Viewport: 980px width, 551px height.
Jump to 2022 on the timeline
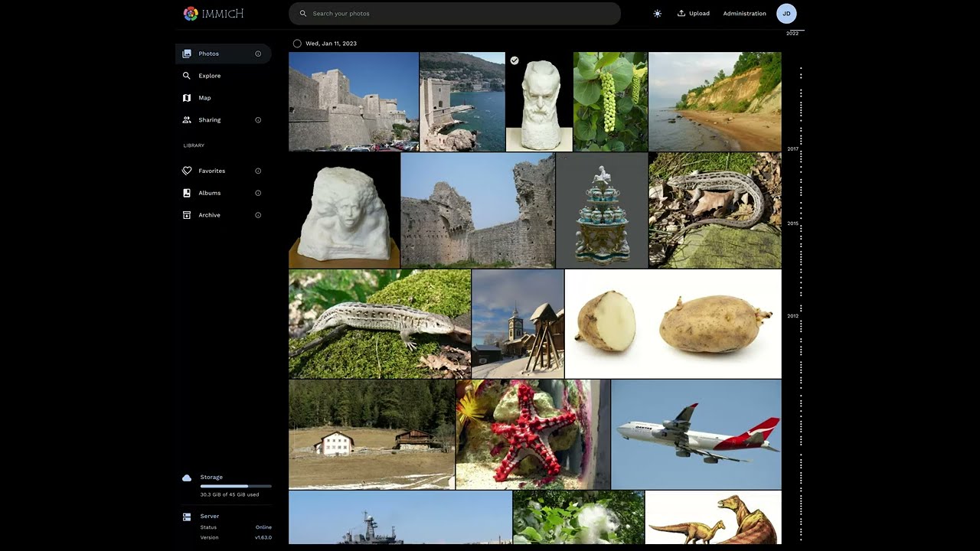(x=792, y=34)
